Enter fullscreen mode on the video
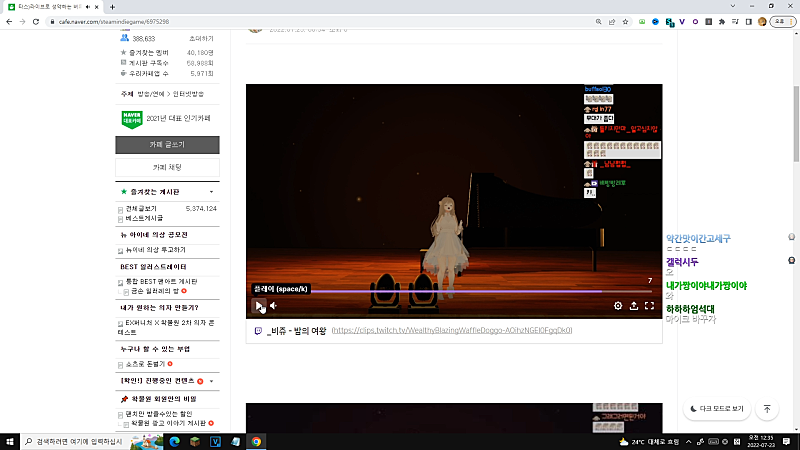The width and height of the screenshot is (800, 450). click(649, 306)
